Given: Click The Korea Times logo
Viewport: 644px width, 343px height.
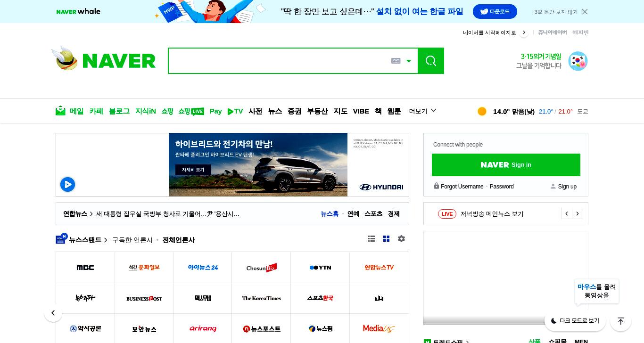Looking at the screenshot, I should click(261, 298).
